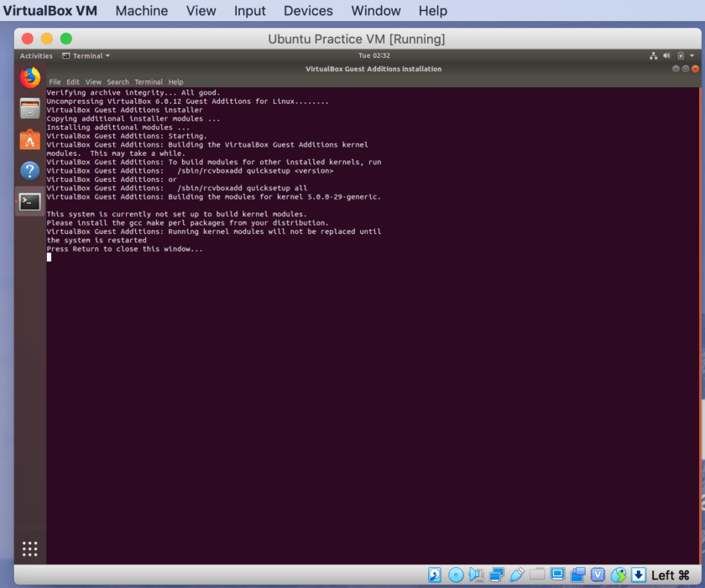Click the USB devices status icon
The image size is (705, 588).
517,575
